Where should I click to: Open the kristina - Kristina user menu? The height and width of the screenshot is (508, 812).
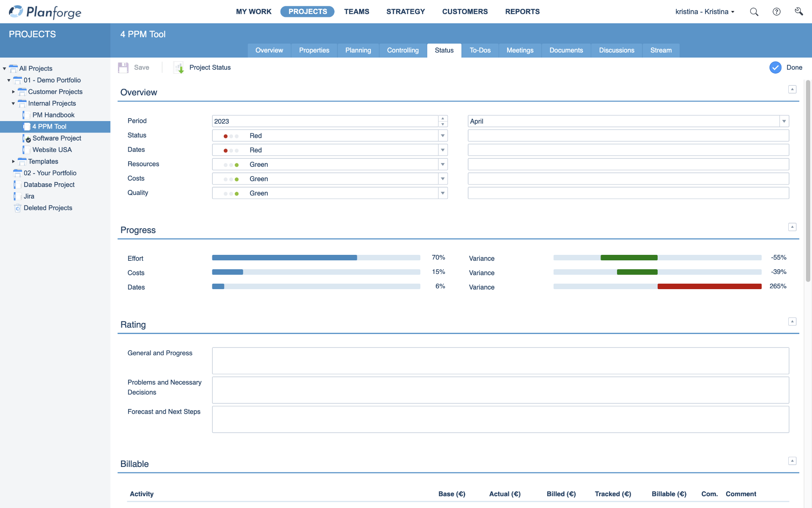tap(705, 12)
